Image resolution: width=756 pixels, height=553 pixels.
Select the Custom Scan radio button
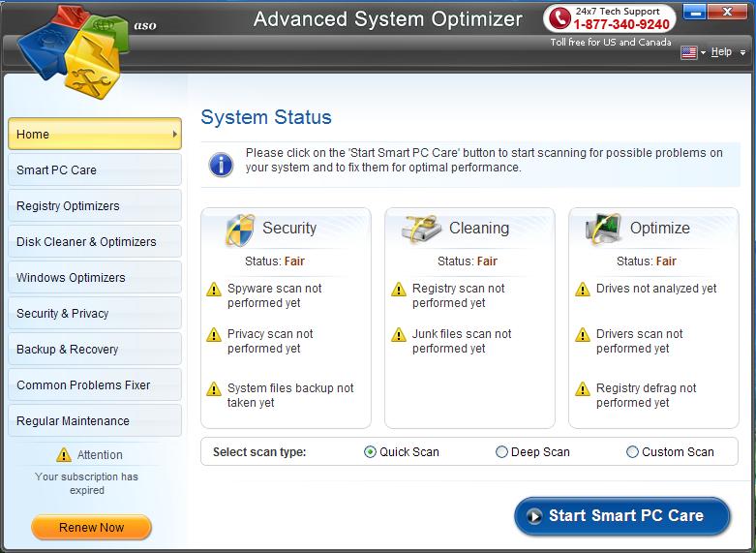pyautogui.click(x=632, y=452)
